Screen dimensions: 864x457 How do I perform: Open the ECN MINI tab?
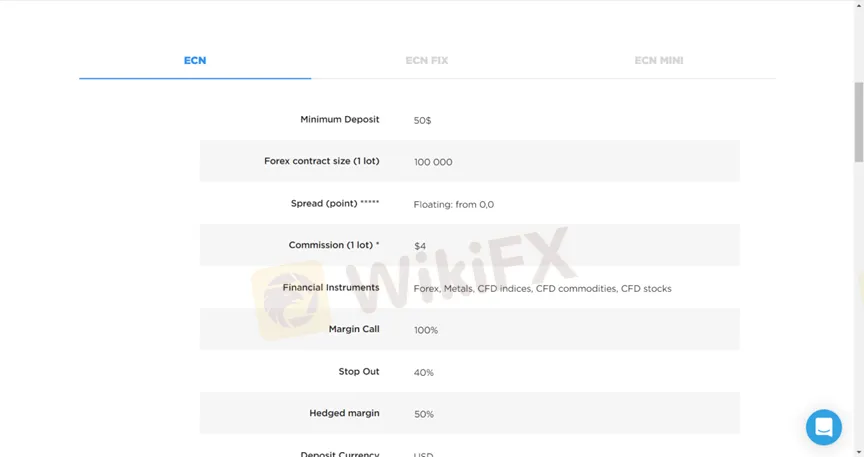pyautogui.click(x=659, y=61)
